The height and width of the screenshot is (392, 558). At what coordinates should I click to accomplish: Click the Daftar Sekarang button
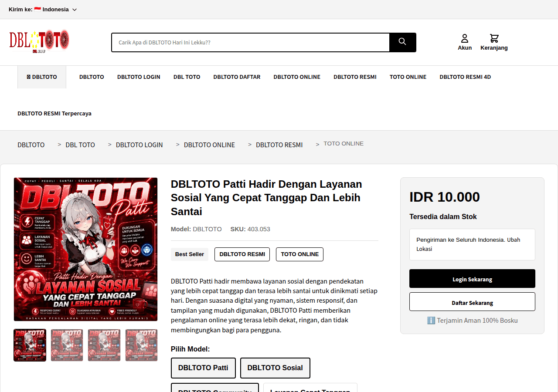(x=472, y=302)
